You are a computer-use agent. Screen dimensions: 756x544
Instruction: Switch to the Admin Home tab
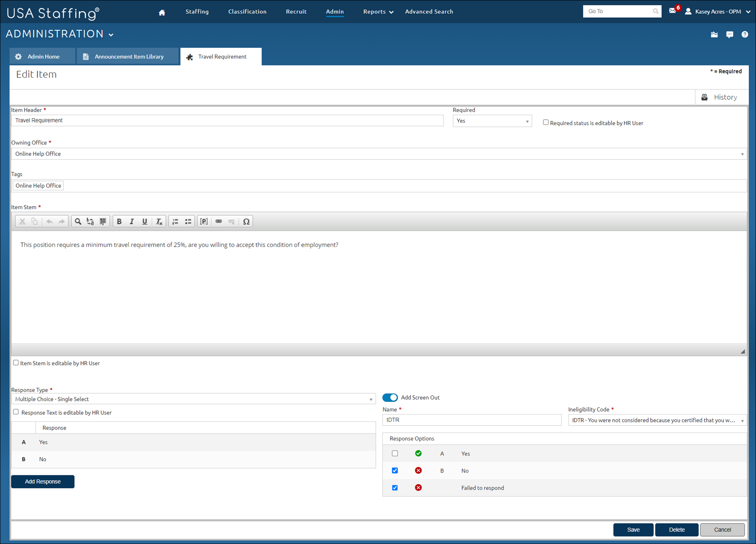[x=42, y=57]
